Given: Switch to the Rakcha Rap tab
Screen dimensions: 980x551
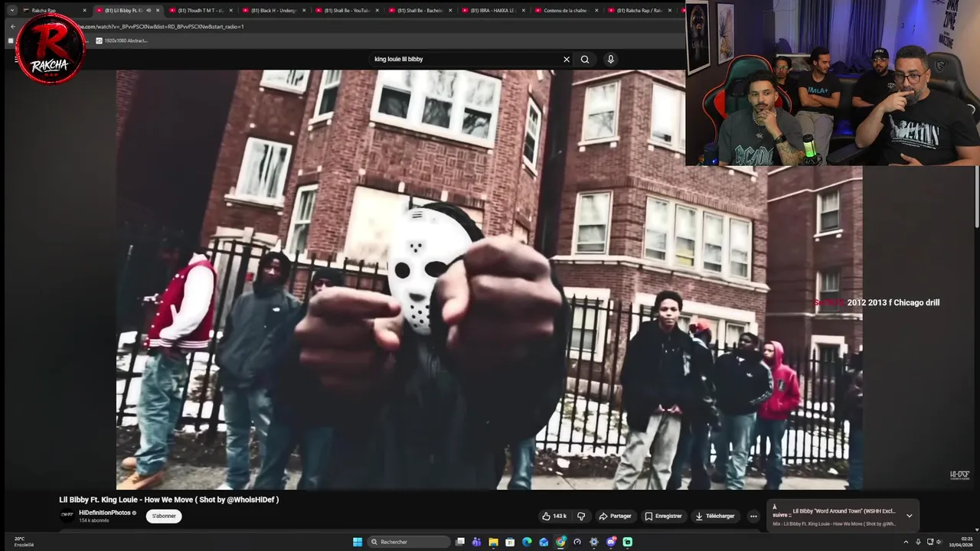Looking at the screenshot, I should [54, 11].
